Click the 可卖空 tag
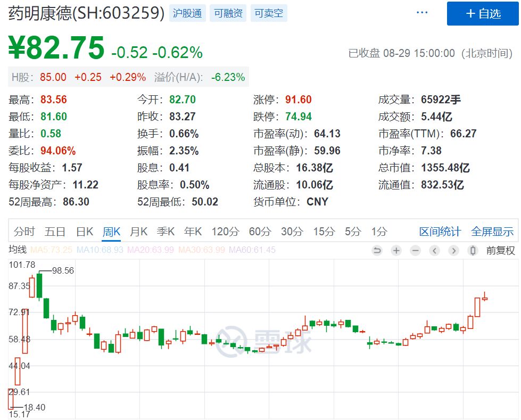 pyautogui.click(x=269, y=13)
